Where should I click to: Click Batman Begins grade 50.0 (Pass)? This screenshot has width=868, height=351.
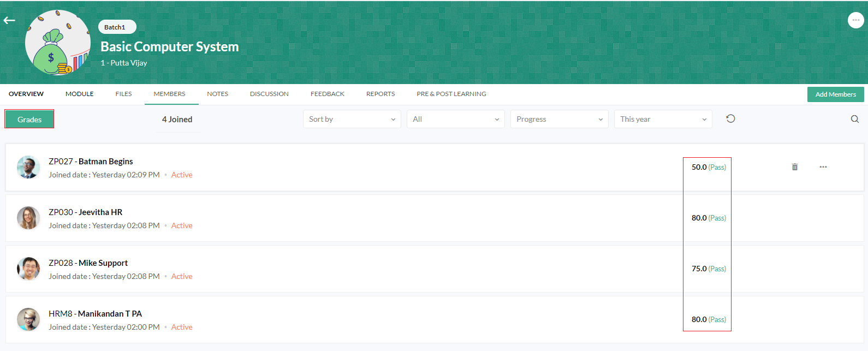click(x=709, y=167)
